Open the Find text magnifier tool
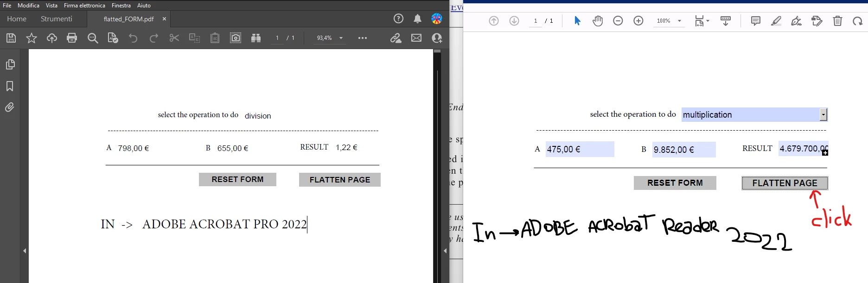Viewport: 868px width, 283px height. [93, 38]
